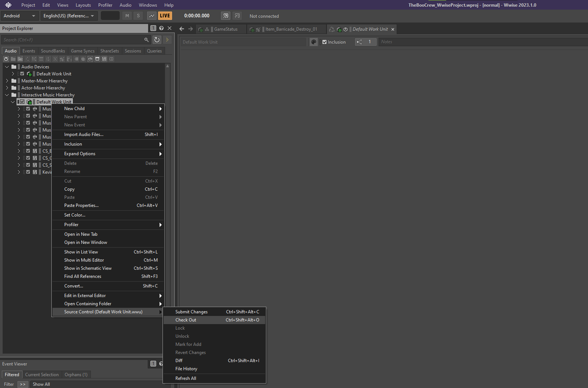Expand the Kevi tree item
Image resolution: width=588 pixels, height=388 pixels.
(19, 172)
